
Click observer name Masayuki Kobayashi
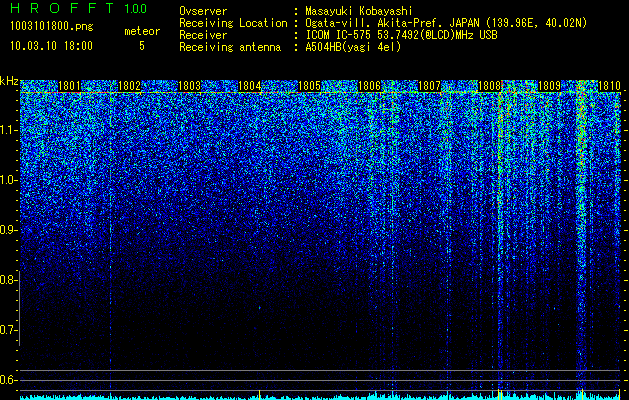[359, 11]
